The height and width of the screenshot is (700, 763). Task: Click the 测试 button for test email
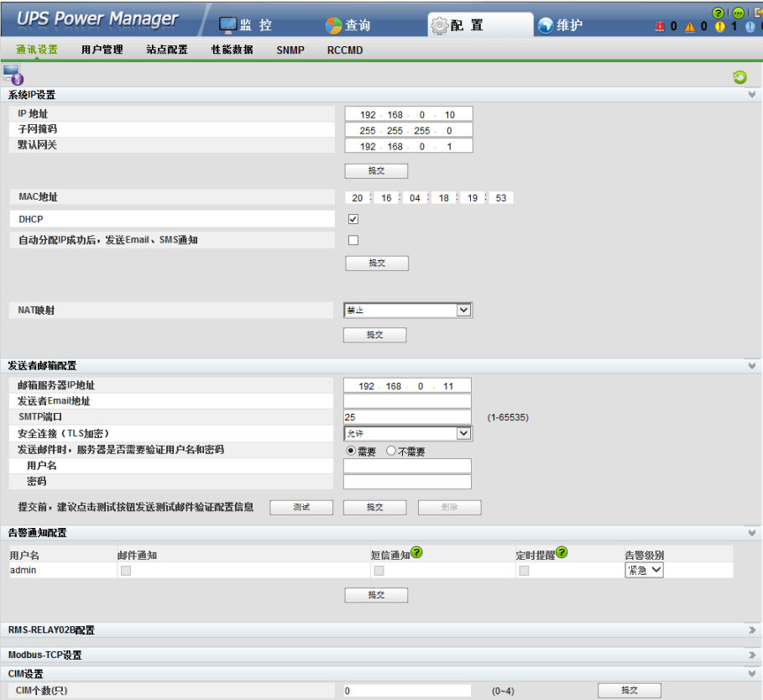click(x=301, y=508)
